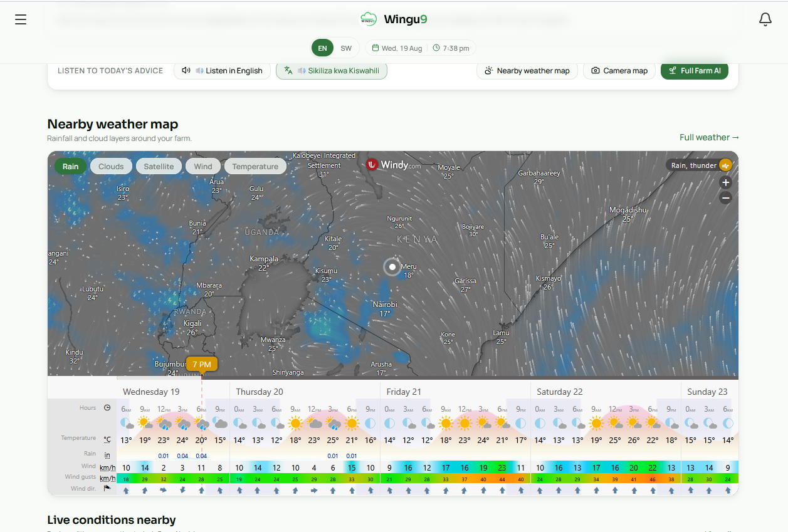Zoom in on the map
The height and width of the screenshot is (532, 788).
point(726,183)
